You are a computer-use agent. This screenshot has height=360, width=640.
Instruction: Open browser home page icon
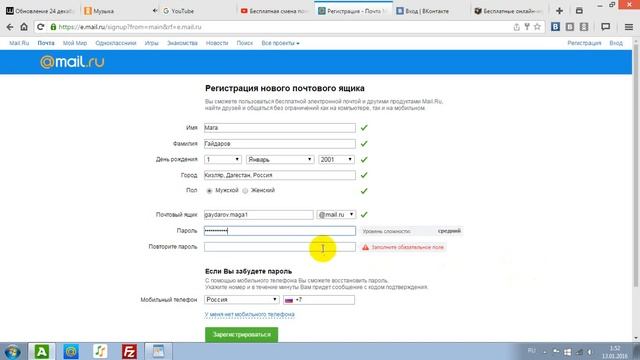(24, 27)
